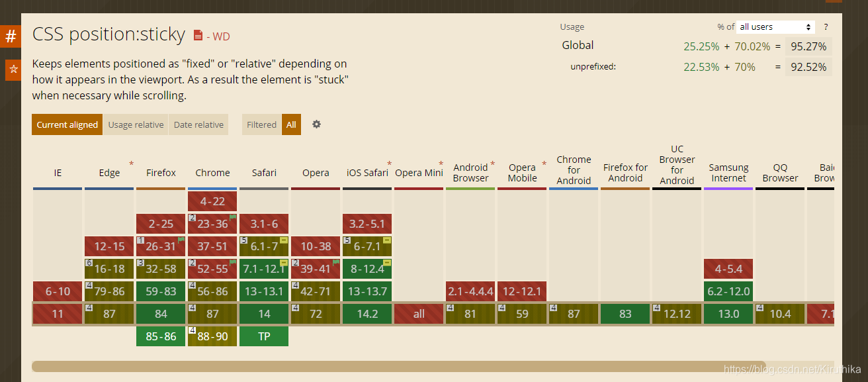Select UC Browser 12.12 cell
The height and width of the screenshot is (382, 868).
(x=677, y=314)
